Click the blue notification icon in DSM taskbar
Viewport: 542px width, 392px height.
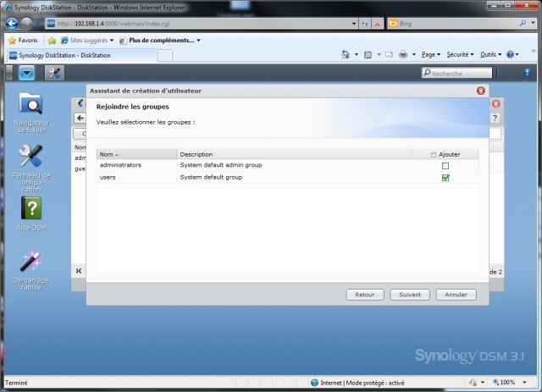[x=527, y=72]
